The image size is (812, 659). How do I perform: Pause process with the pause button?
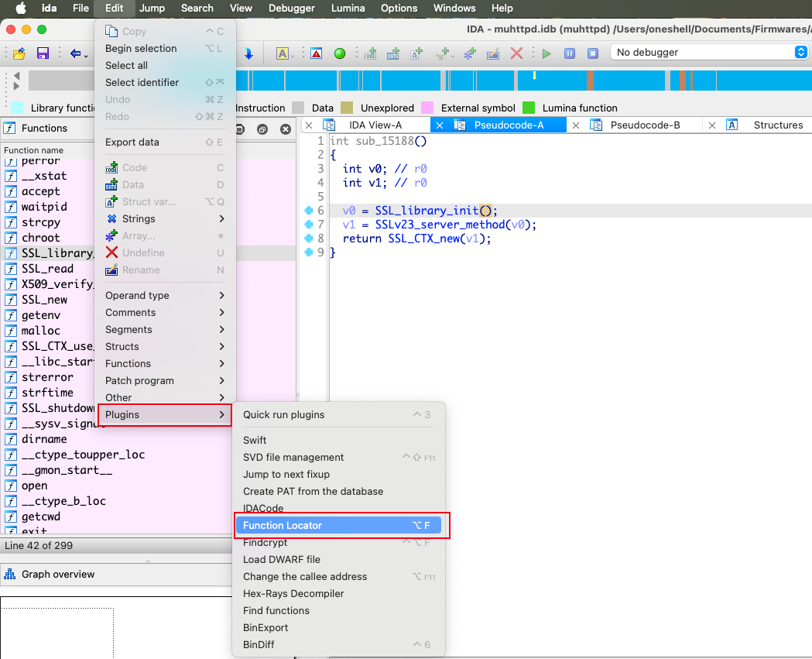[x=569, y=53]
